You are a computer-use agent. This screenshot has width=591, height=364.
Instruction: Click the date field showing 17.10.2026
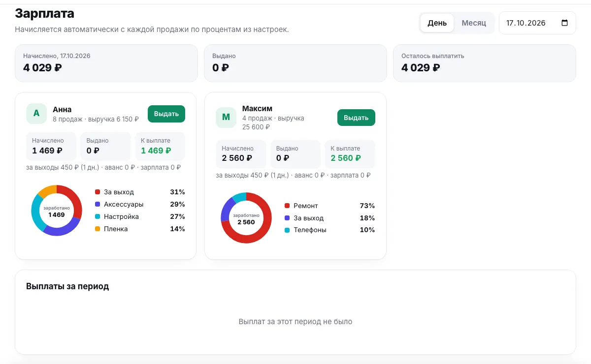click(537, 23)
